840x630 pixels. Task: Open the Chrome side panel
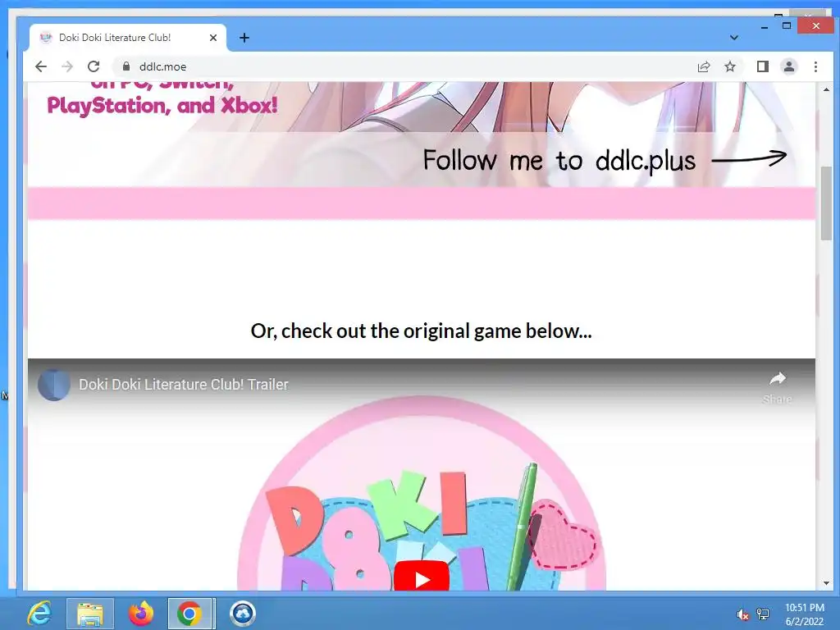pyautogui.click(x=762, y=66)
